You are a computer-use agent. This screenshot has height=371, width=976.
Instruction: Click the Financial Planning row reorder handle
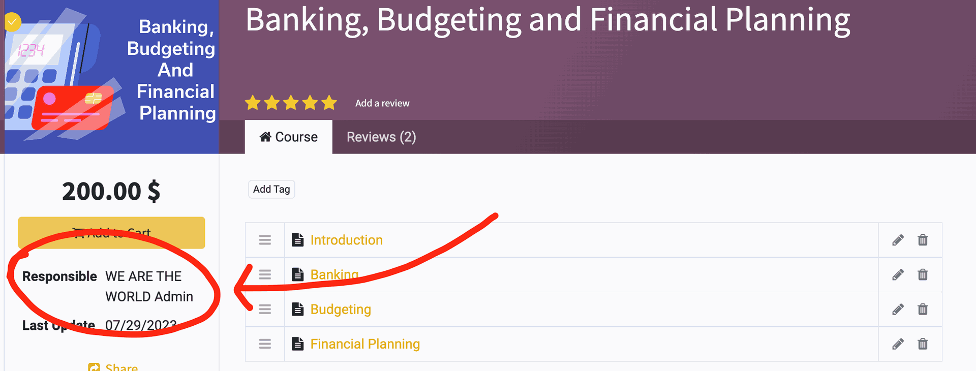point(265,344)
